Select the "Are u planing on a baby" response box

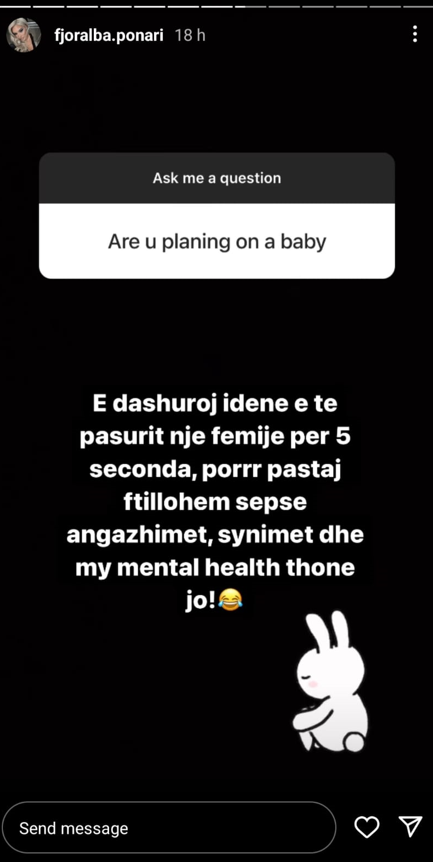(217, 241)
